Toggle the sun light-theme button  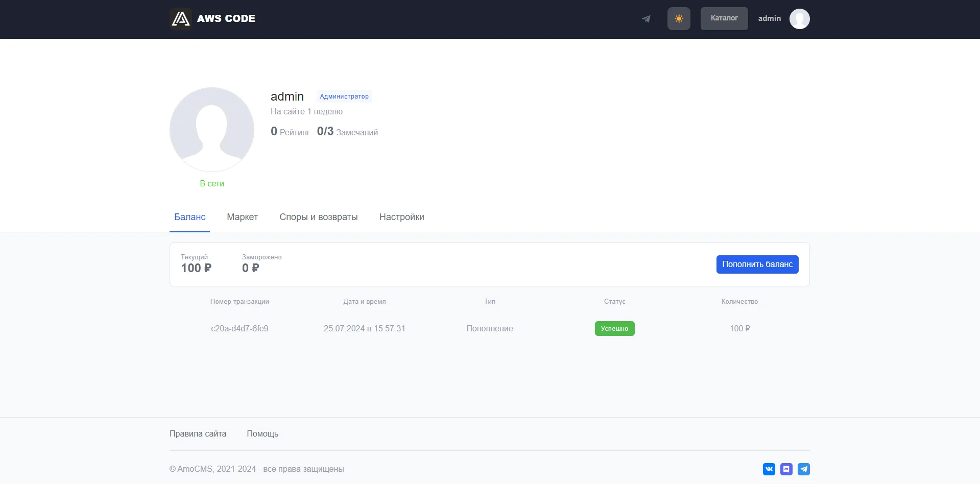679,19
